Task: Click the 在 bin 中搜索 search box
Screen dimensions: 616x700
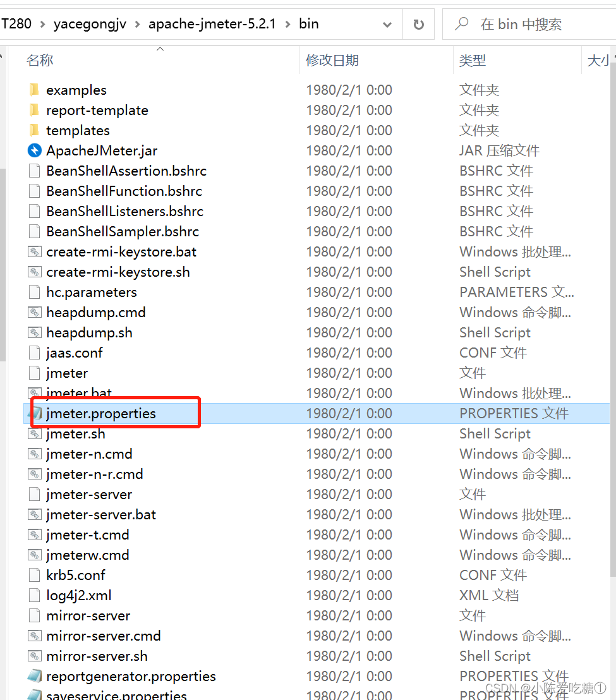Action: tap(529, 24)
